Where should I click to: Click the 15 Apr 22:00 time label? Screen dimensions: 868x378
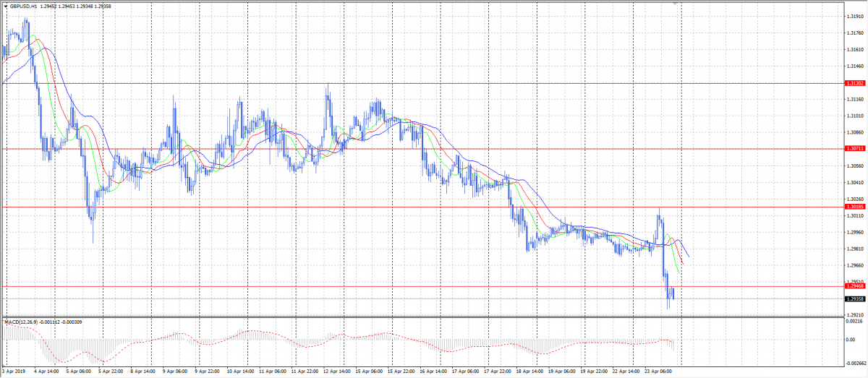tap(400, 371)
